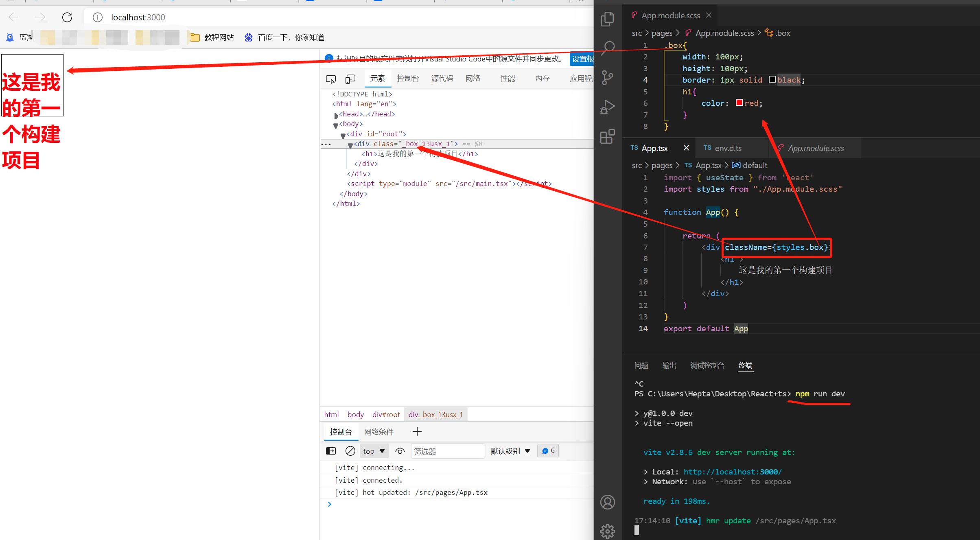This screenshot has width=980, height=540.
Task: Click browser reload button
Action: [x=67, y=17]
